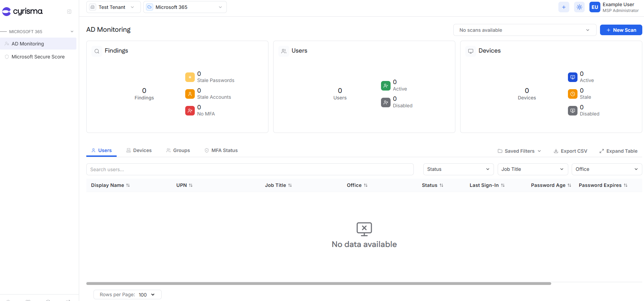Click Export CSV
The image size is (644, 301).
pyautogui.click(x=570, y=151)
